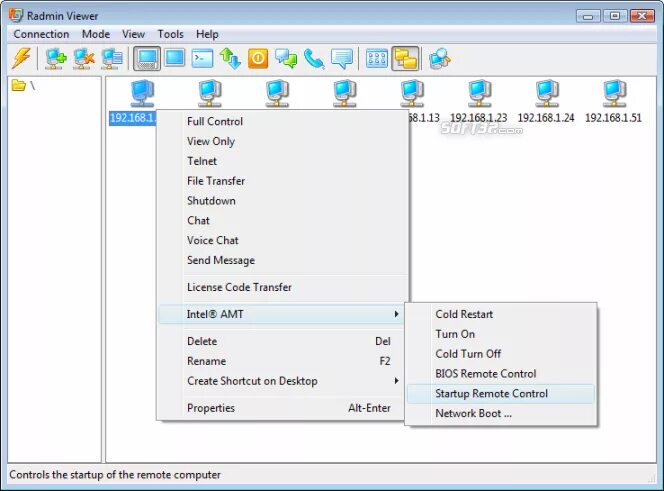664x491 pixels.
Task: Choose Turn On in AMT submenu
Action: 501,334
